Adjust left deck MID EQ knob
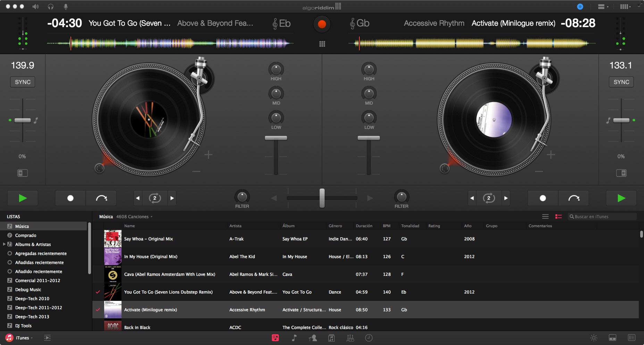The image size is (644, 345). 276,93
